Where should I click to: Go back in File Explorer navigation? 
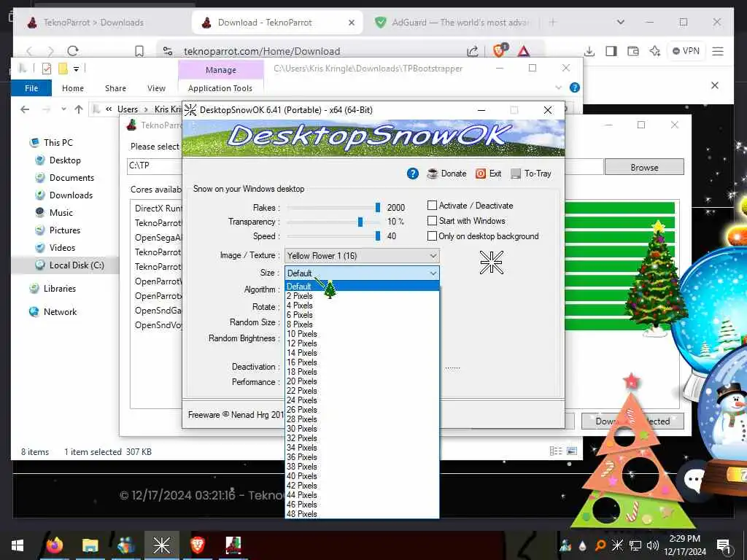26,109
